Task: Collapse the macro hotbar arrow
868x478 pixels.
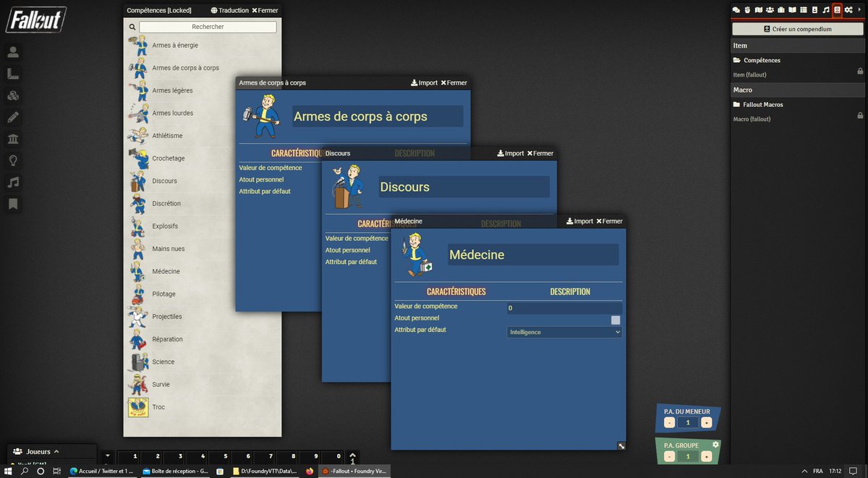Action: pyautogui.click(x=107, y=456)
